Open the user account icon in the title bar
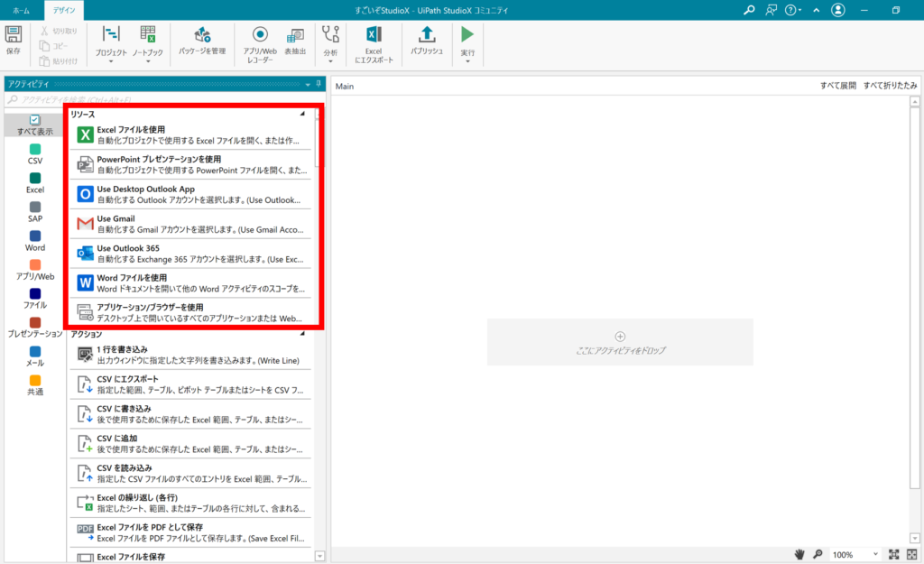This screenshot has width=924, height=564. coord(838,10)
